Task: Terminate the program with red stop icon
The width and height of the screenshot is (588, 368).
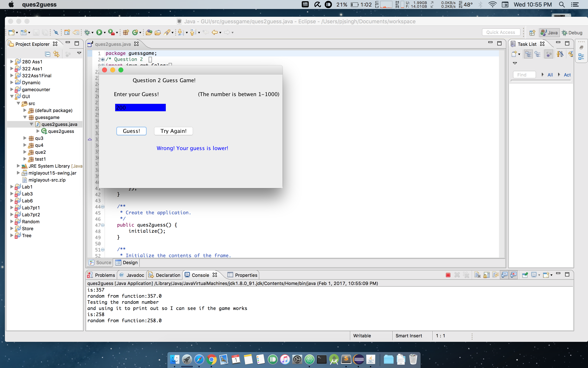Action: tap(448, 275)
